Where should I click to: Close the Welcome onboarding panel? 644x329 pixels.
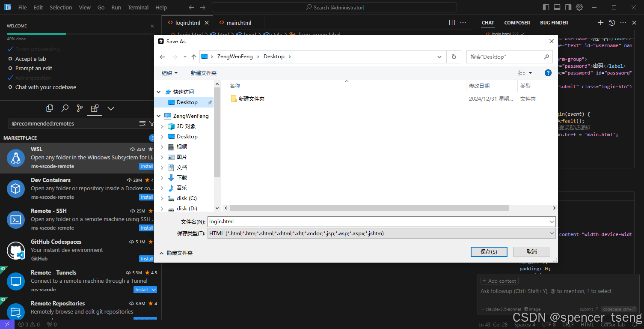point(152,26)
